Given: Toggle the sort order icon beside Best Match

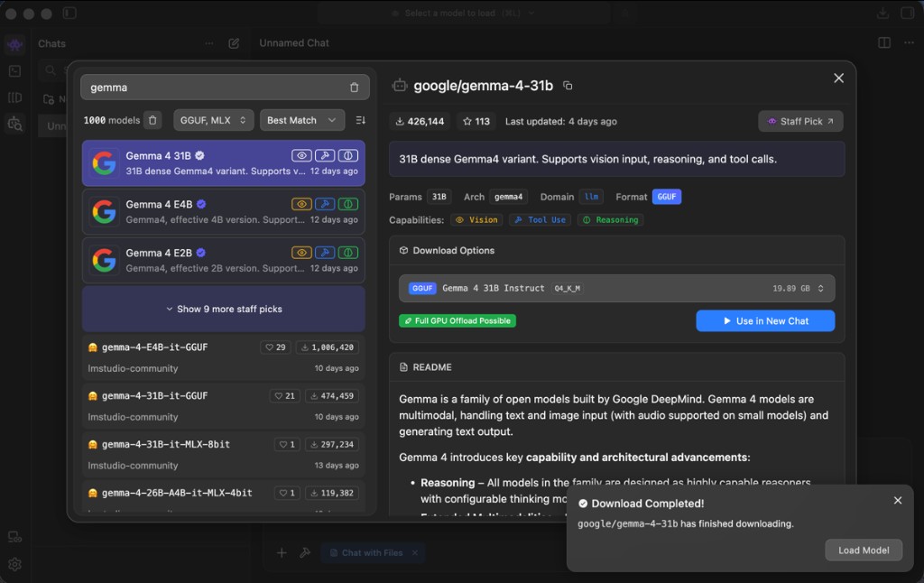Looking at the screenshot, I should point(361,120).
